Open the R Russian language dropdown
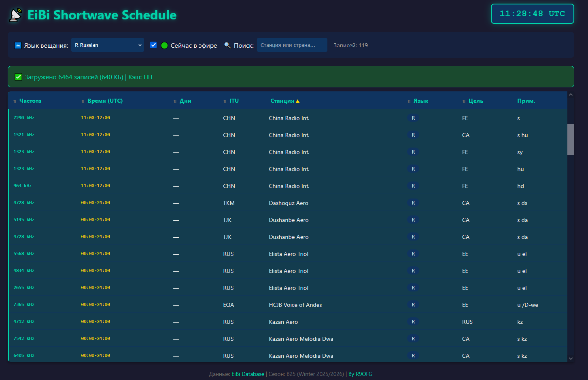588x380 pixels. pyautogui.click(x=108, y=45)
